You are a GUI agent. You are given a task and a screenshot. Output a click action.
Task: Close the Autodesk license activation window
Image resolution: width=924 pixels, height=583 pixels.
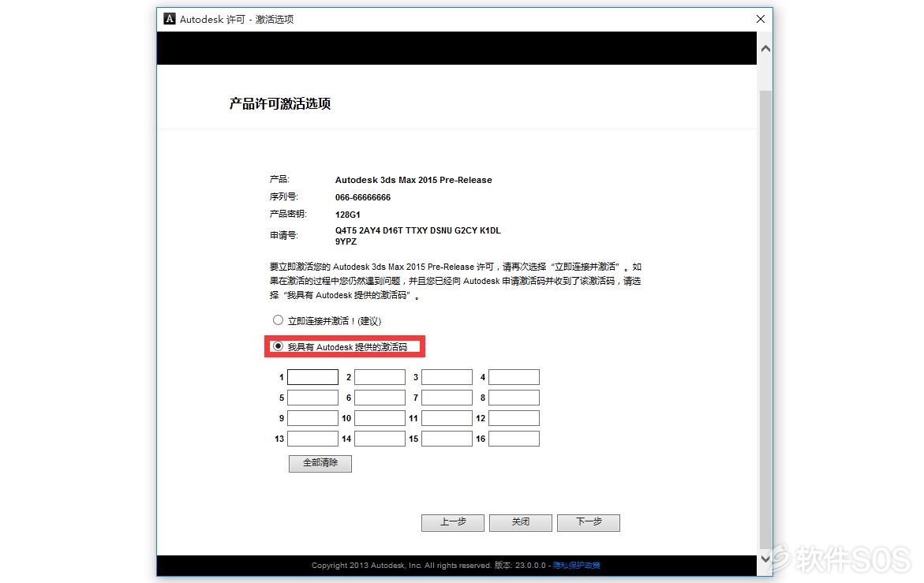pos(760,19)
